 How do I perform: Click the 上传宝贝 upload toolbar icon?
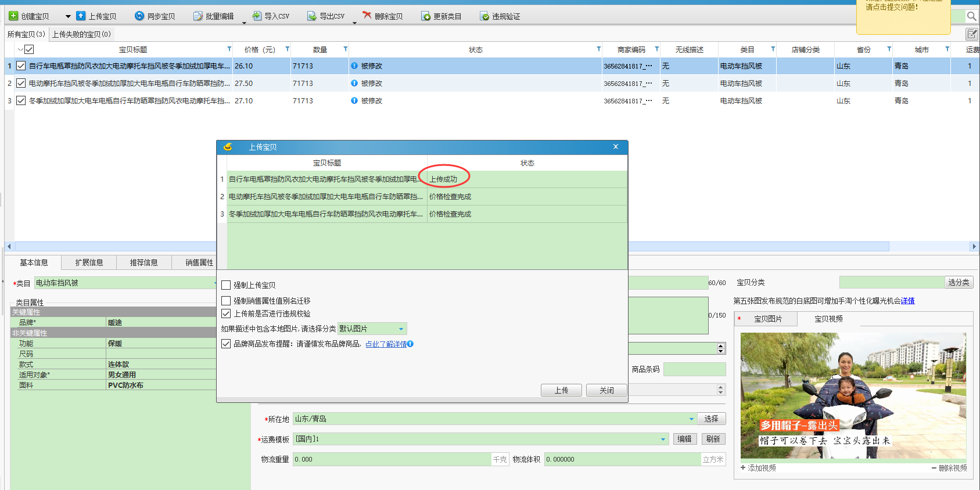pos(81,16)
